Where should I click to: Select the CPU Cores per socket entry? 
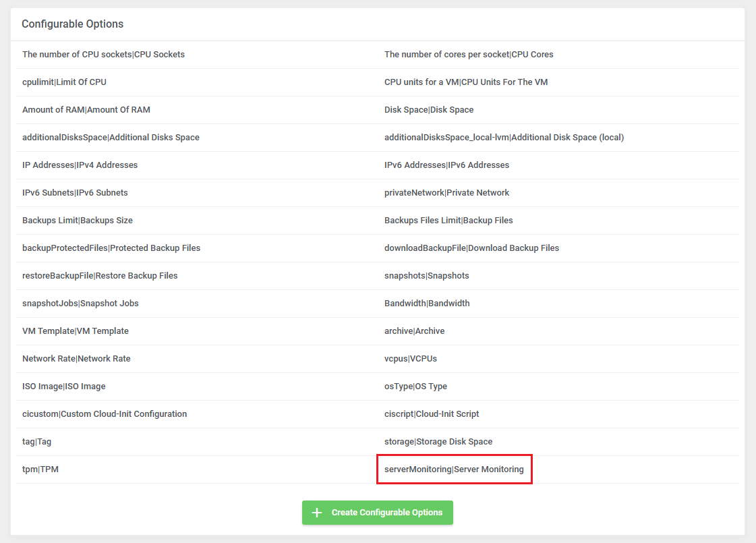point(469,55)
